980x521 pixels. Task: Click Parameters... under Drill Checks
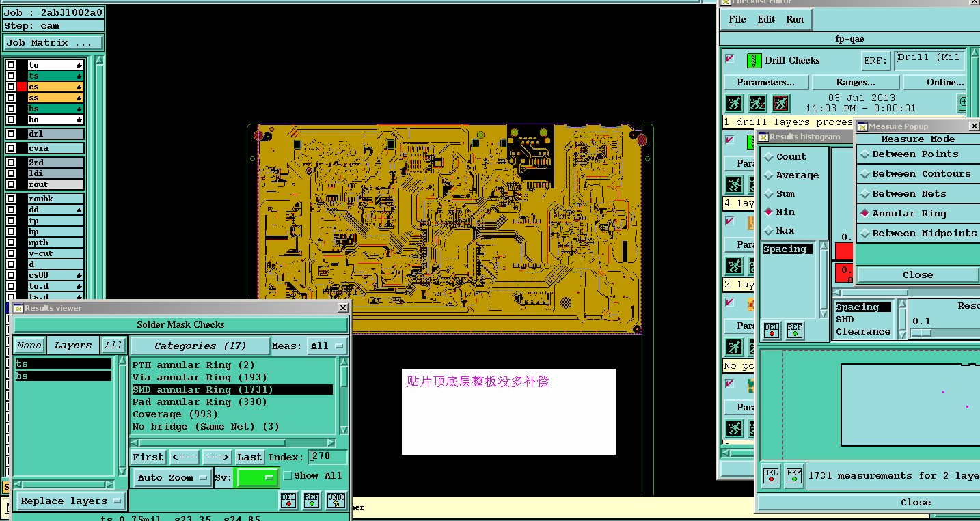click(766, 82)
